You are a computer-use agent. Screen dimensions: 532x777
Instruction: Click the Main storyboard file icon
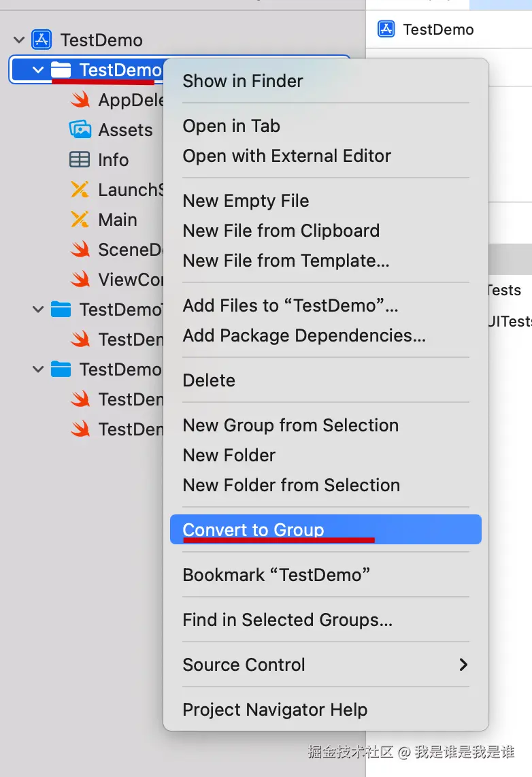(80, 219)
